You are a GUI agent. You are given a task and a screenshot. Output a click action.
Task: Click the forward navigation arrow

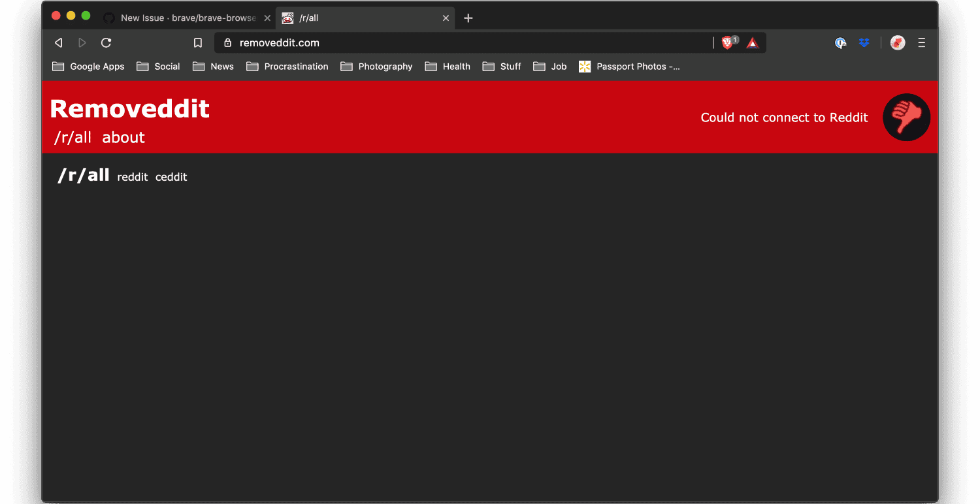tap(82, 43)
